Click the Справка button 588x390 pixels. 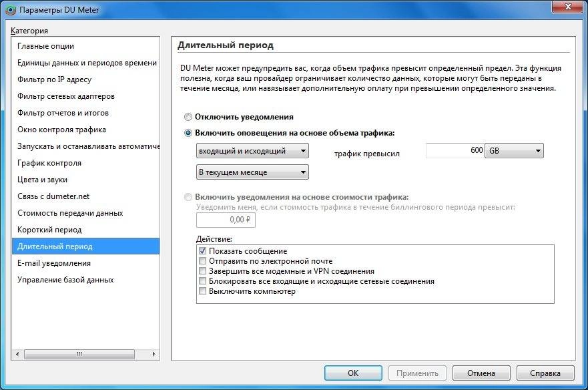(545, 373)
